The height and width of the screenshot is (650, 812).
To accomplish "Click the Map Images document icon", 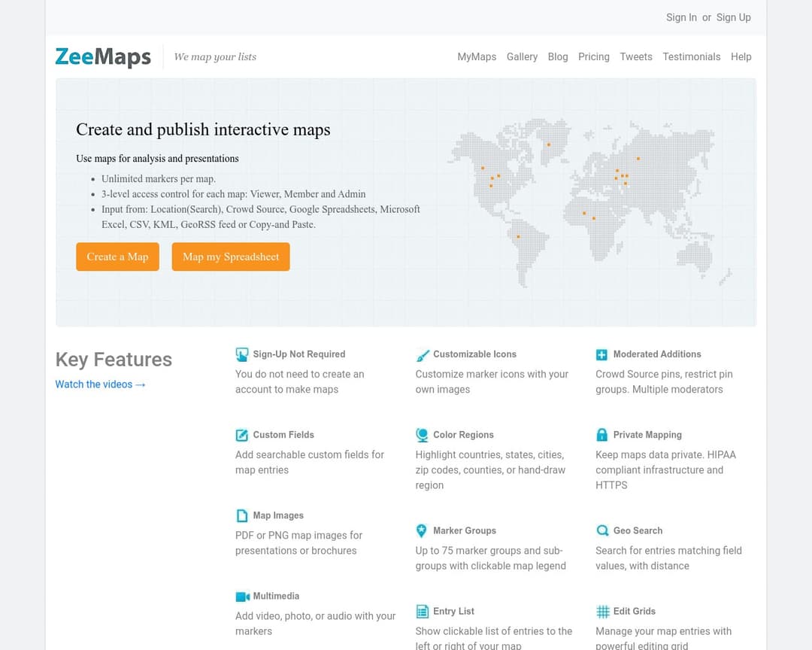I will tap(242, 515).
